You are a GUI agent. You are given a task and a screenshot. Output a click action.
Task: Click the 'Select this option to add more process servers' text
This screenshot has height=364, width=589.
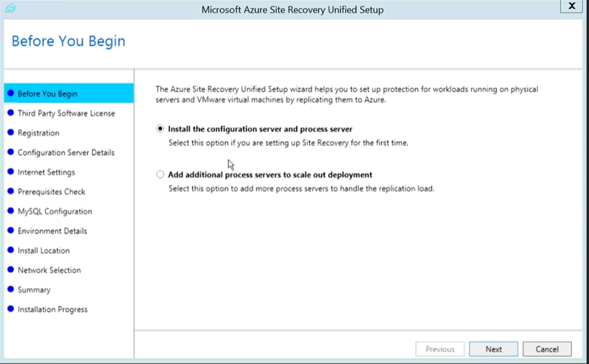click(301, 188)
